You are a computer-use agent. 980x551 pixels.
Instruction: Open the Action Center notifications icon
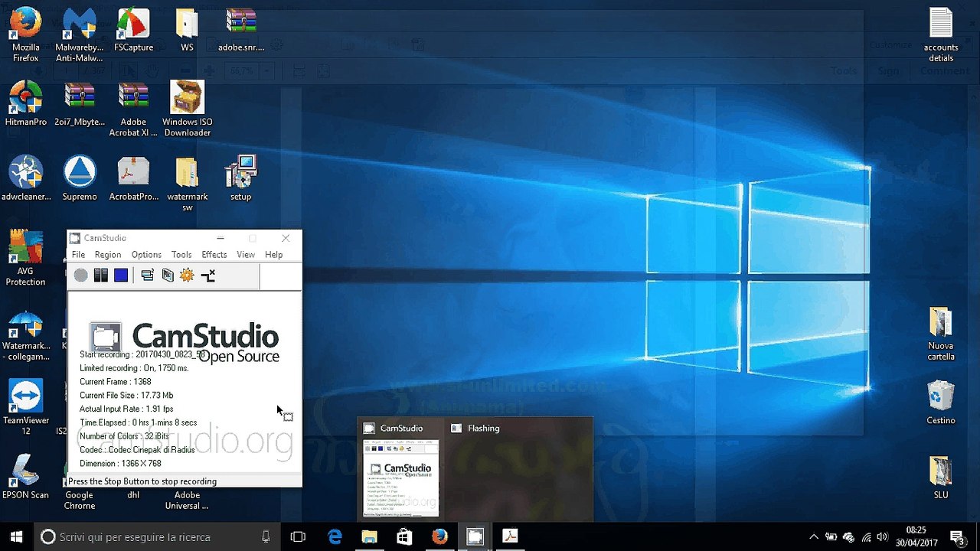tap(957, 537)
